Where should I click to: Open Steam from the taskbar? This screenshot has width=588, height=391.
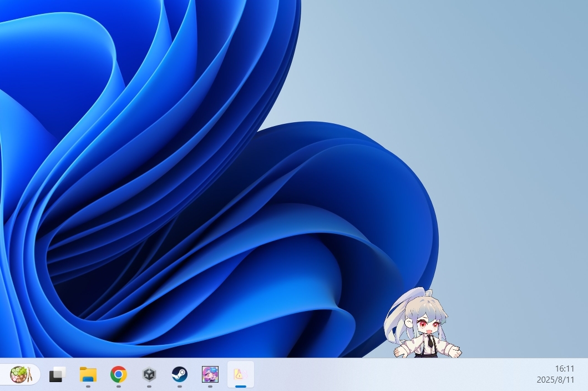pos(179,375)
